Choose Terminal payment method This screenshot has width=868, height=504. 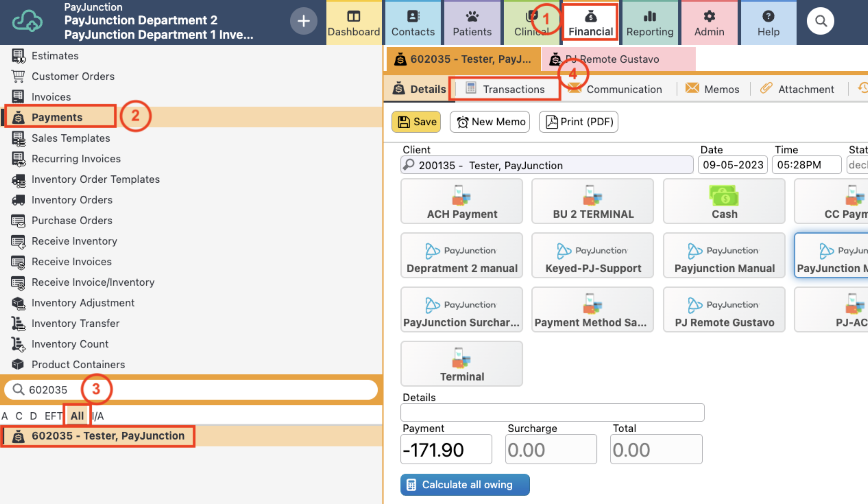pyautogui.click(x=461, y=364)
